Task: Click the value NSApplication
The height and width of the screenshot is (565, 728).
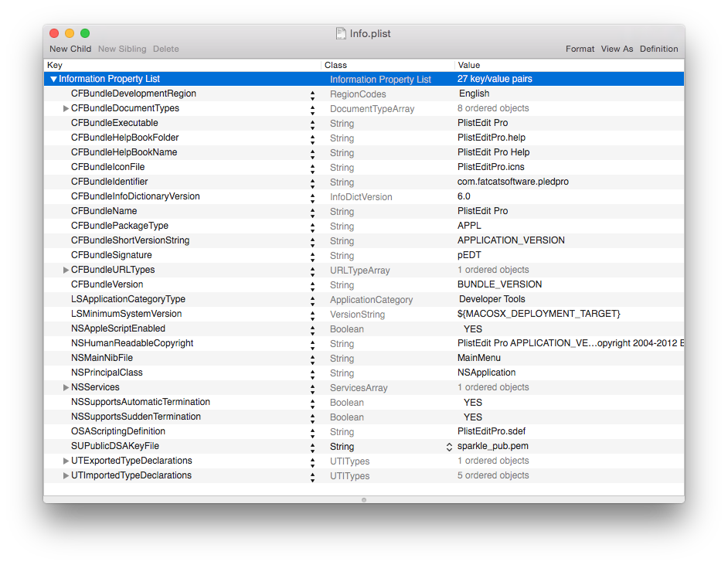Action: coord(487,373)
